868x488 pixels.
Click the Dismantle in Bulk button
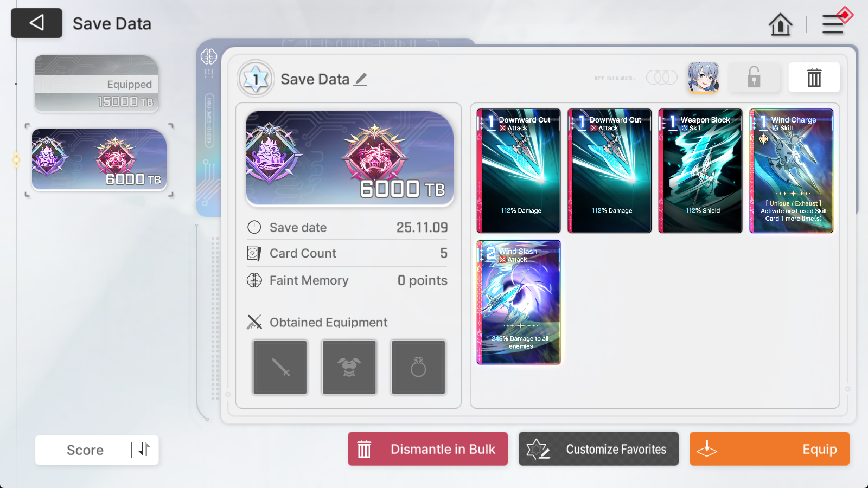[427, 449]
